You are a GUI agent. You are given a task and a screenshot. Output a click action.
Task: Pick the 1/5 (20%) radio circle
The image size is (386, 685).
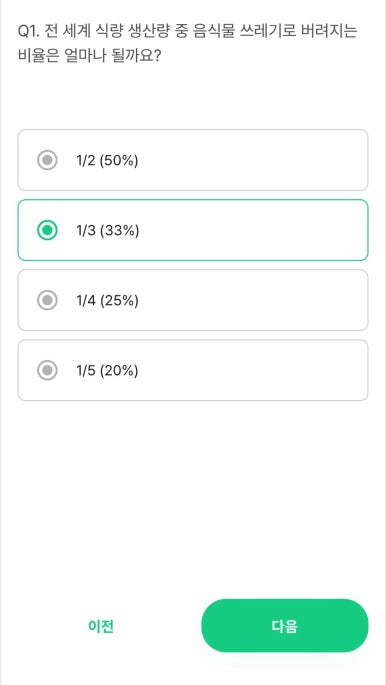[47, 370]
